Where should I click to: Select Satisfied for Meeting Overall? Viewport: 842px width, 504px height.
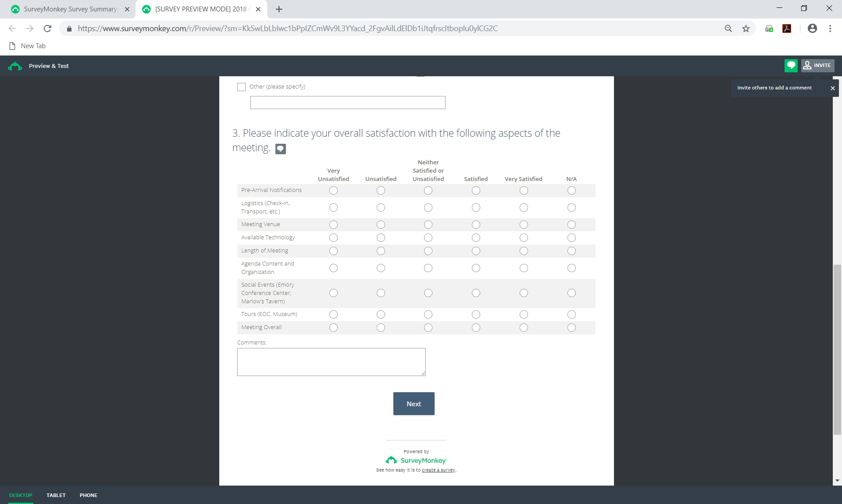476,328
